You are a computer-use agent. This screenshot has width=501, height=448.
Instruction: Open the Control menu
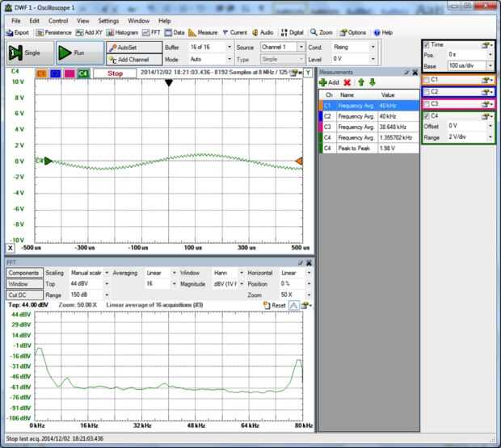point(58,20)
